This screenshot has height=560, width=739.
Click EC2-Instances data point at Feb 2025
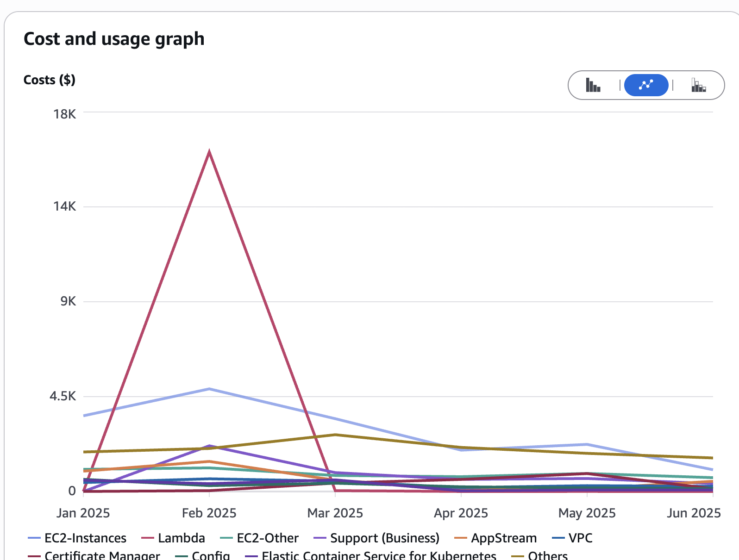coord(209,389)
